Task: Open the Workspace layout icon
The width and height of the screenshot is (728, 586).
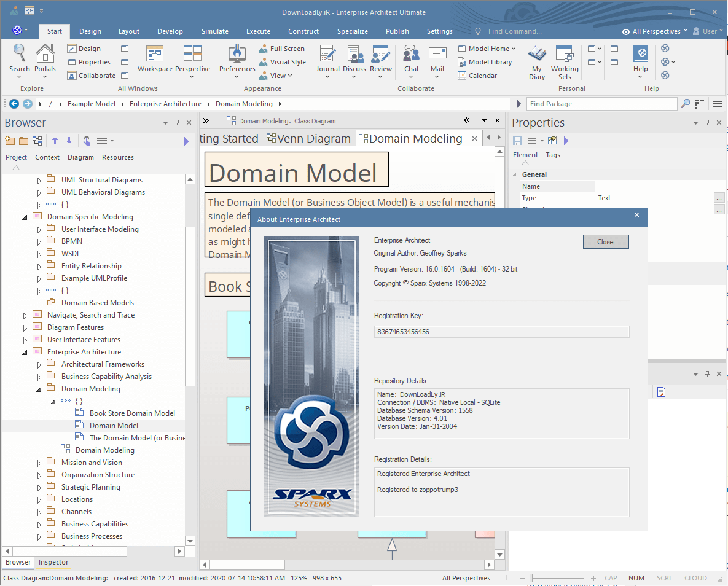Action: (x=155, y=53)
